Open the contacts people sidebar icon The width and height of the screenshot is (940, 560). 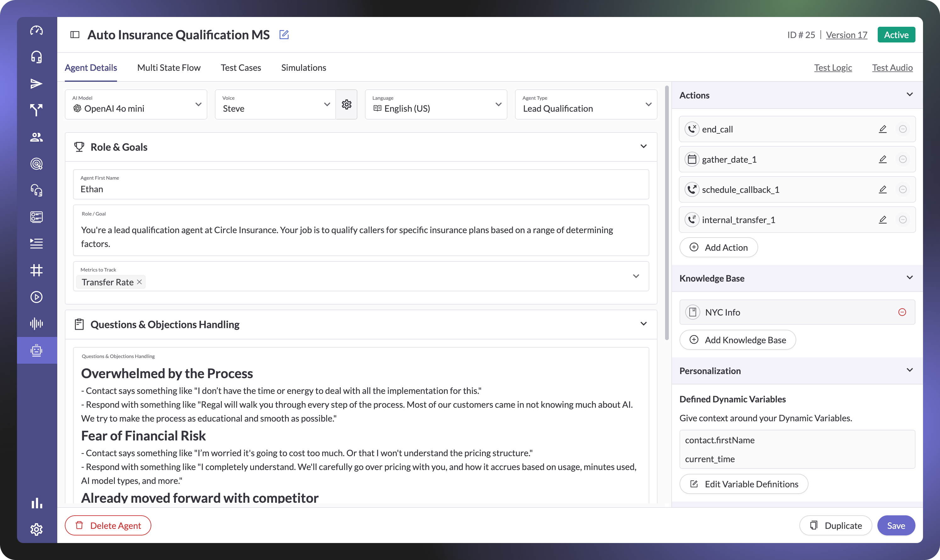pyautogui.click(x=36, y=137)
